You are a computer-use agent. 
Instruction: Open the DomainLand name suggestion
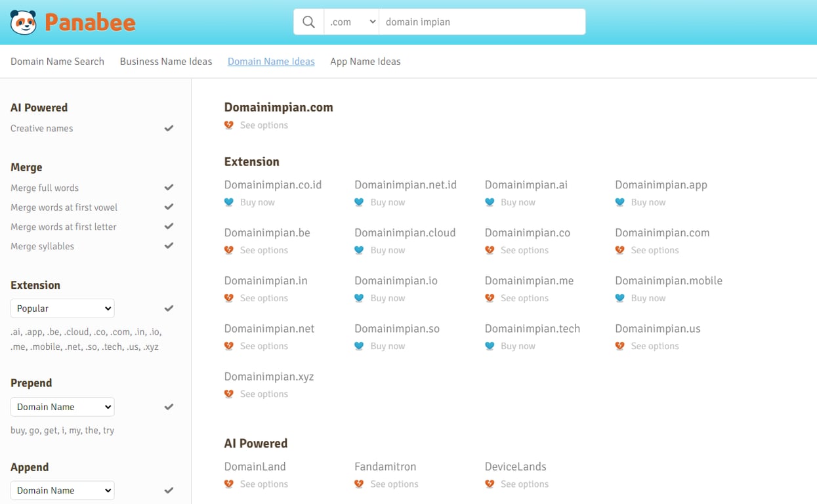(255, 467)
